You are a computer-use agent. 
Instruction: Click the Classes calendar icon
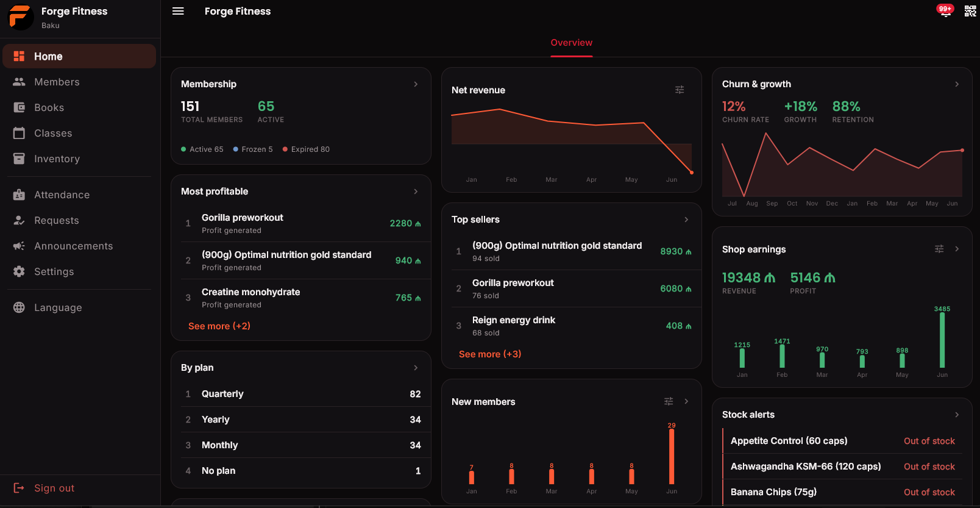coord(19,133)
